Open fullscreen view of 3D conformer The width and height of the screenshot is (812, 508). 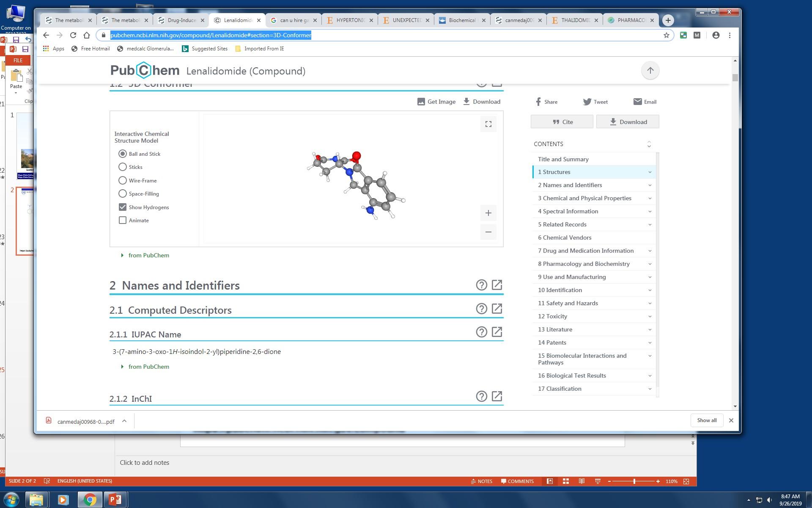488,124
